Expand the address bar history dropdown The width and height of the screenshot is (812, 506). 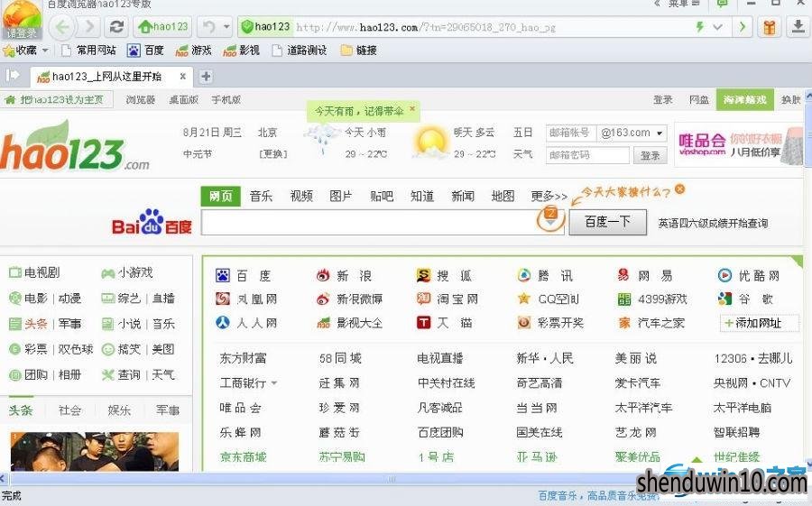(x=717, y=27)
